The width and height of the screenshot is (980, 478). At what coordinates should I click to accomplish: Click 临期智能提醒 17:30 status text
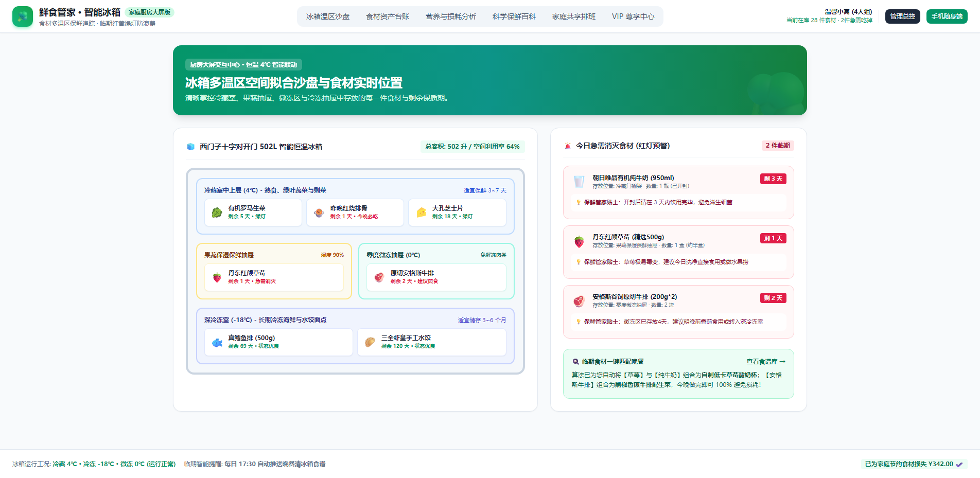255,464
